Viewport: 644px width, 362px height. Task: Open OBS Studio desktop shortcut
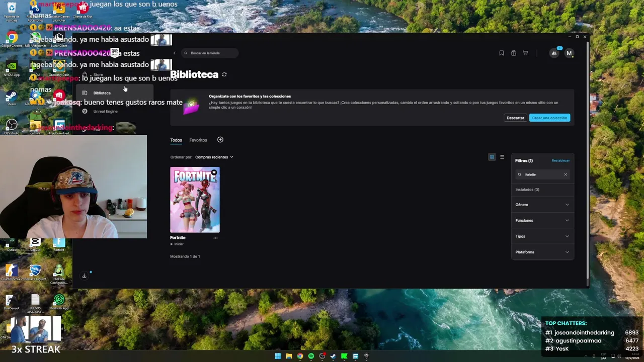[x=12, y=126]
